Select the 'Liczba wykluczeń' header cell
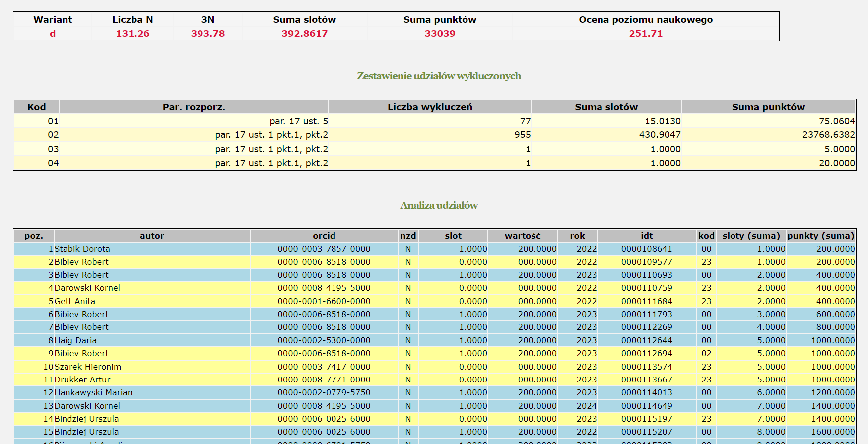The image size is (868, 444). coord(430,107)
